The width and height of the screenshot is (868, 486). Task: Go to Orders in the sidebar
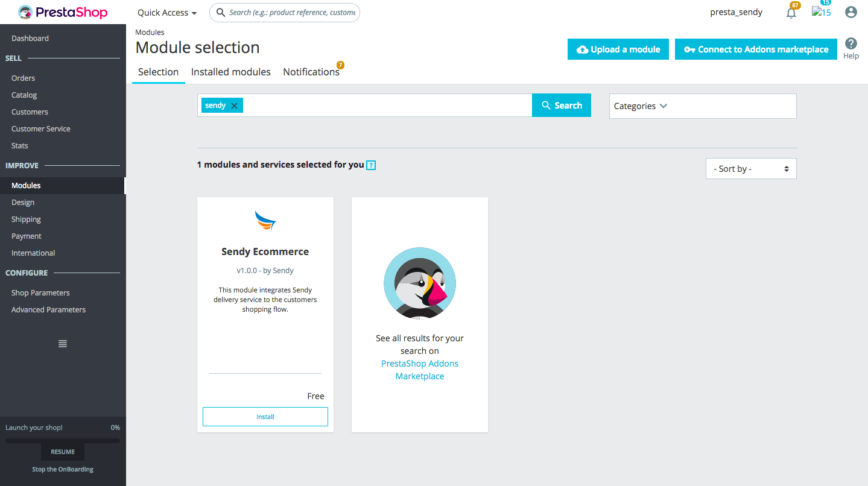[x=23, y=78]
